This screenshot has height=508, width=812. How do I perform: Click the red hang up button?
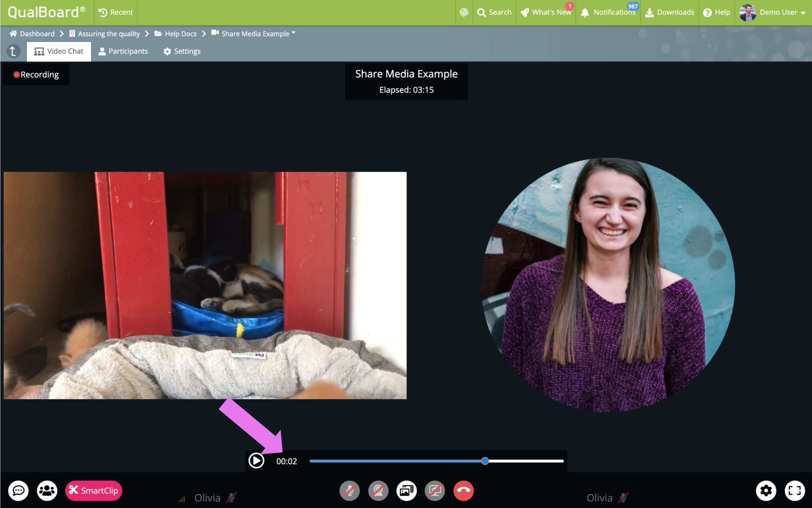[x=464, y=490]
